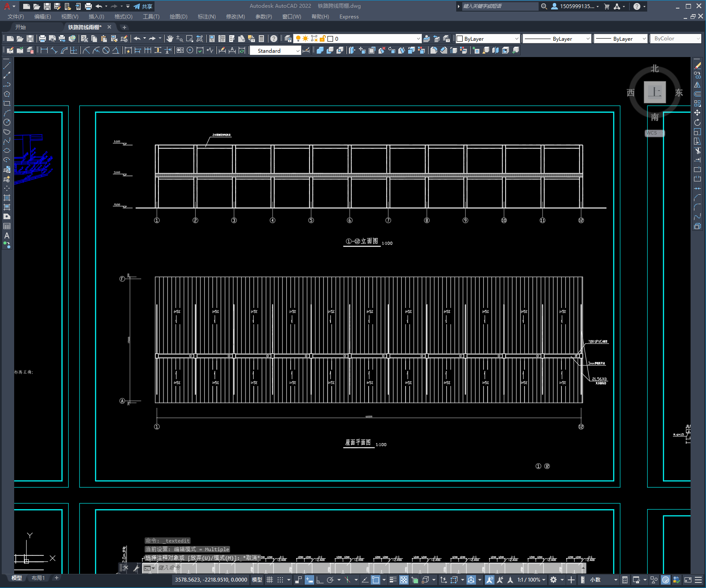Viewport: 706px width, 588px height.
Task: Select the Angular dimension tool
Action: (115, 50)
